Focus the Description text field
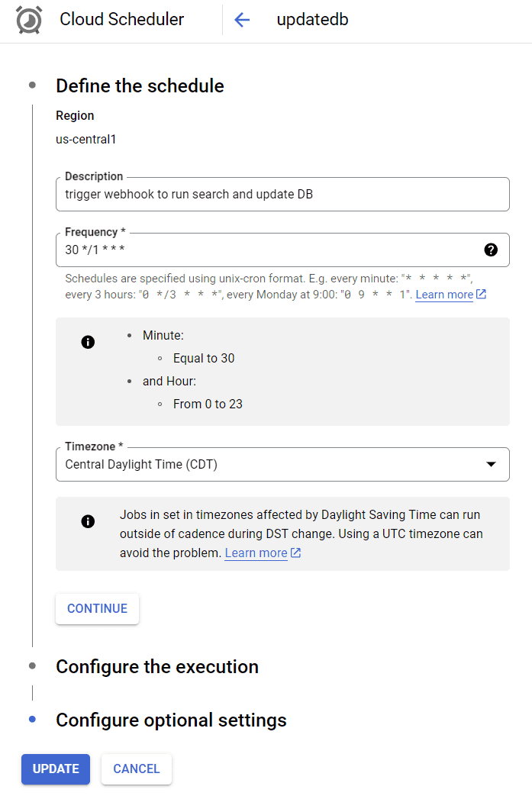Image resolution: width=532 pixels, height=796 pixels. [x=282, y=194]
